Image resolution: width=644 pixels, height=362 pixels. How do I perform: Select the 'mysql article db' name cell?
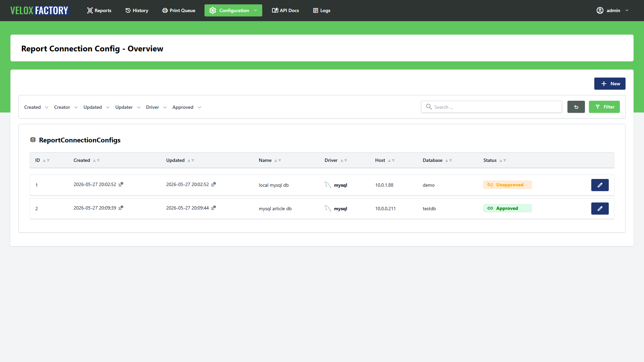click(275, 209)
